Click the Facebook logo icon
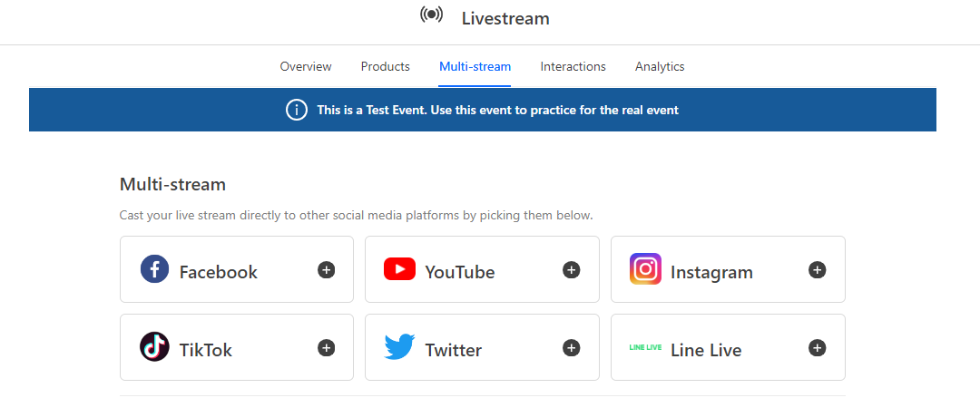 [154, 269]
